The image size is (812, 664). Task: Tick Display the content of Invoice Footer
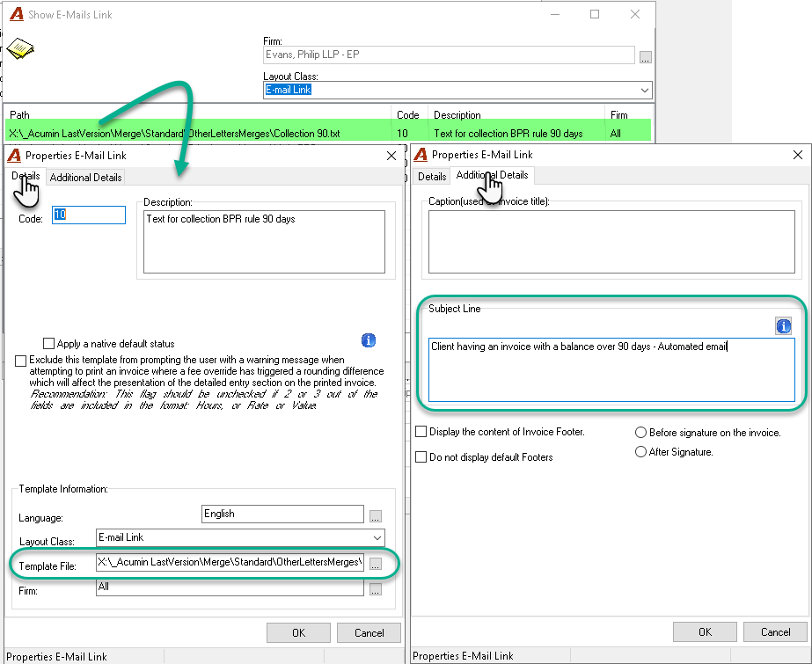tap(421, 432)
